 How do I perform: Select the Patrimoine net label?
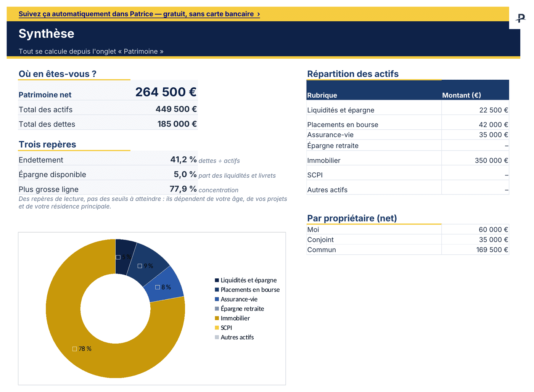(45, 95)
